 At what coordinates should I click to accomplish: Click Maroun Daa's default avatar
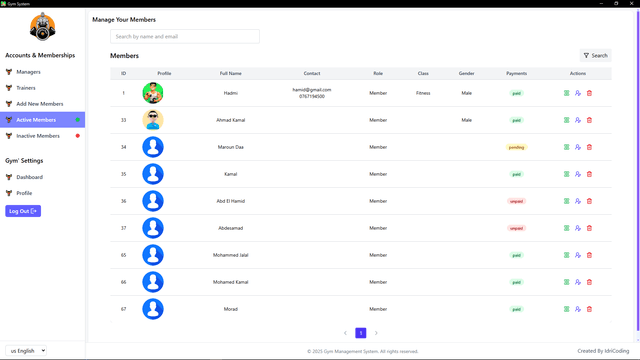click(x=153, y=147)
